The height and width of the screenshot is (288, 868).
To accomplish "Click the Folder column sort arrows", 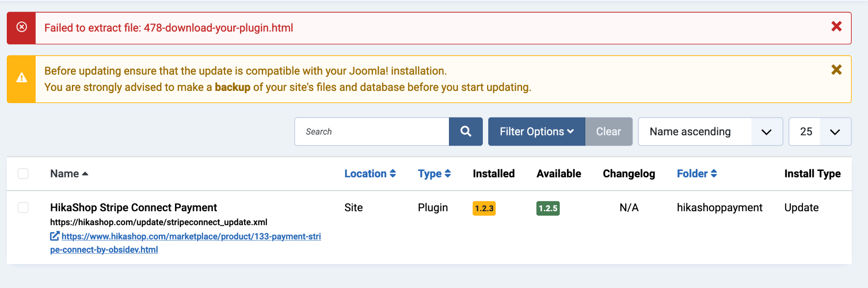I will [x=714, y=174].
